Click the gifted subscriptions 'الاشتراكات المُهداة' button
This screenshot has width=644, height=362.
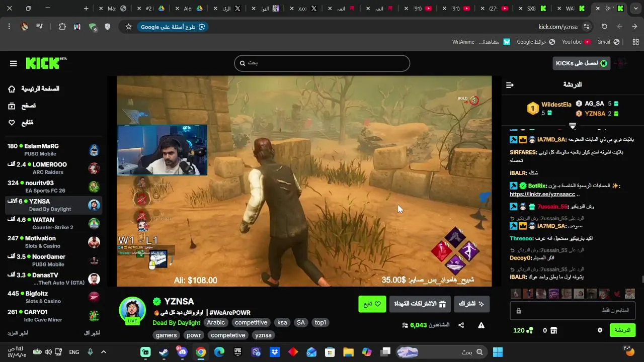[420, 304]
